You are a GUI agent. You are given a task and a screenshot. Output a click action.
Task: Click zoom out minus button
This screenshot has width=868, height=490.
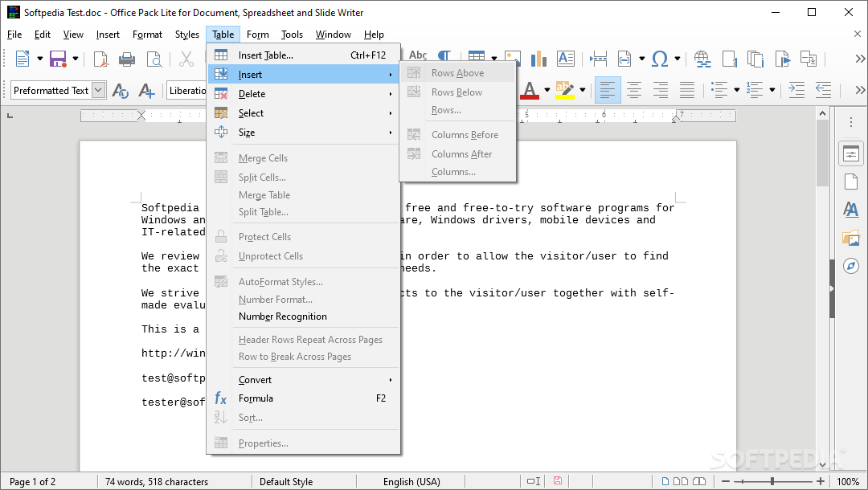pos(726,482)
